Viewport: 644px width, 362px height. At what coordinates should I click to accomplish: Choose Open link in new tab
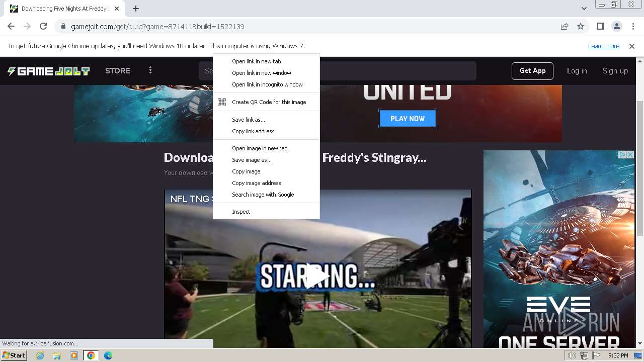(x=266, y=61)
